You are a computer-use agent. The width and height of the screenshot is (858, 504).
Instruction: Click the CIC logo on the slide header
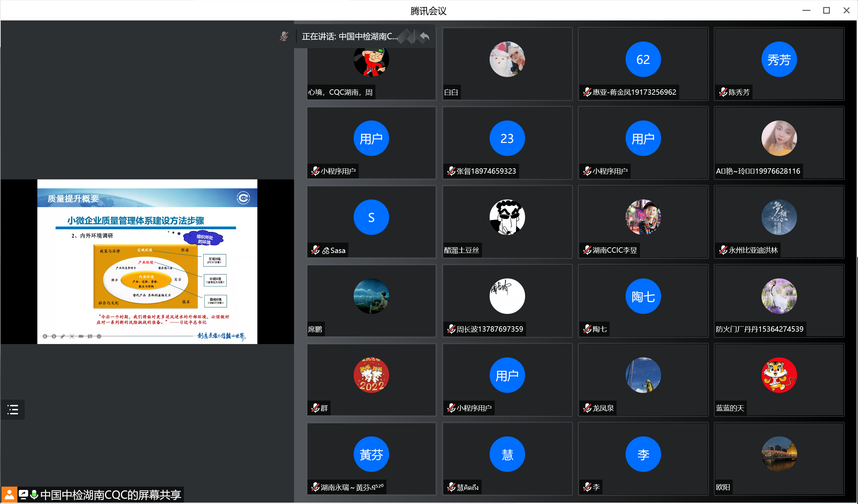click(x=243, y=198)
